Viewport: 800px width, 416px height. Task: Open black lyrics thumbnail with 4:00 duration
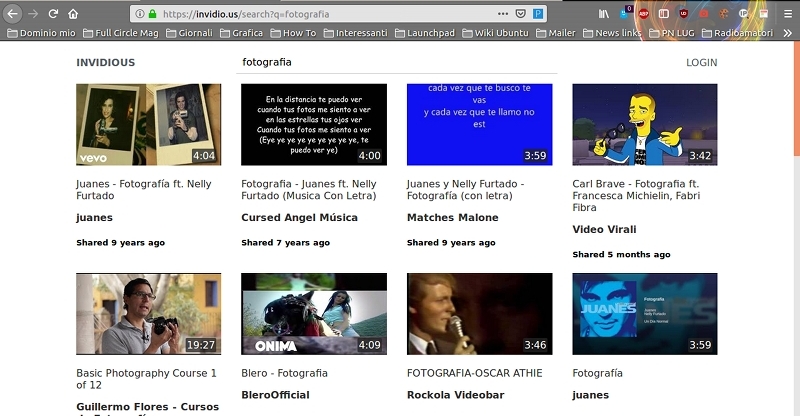(x=314, y=125)
